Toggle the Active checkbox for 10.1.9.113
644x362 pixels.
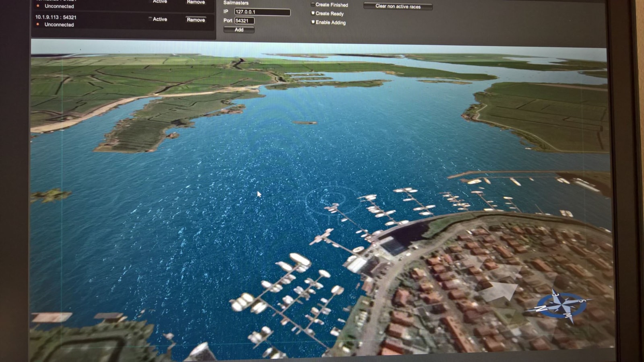click(x=151, y=19)
